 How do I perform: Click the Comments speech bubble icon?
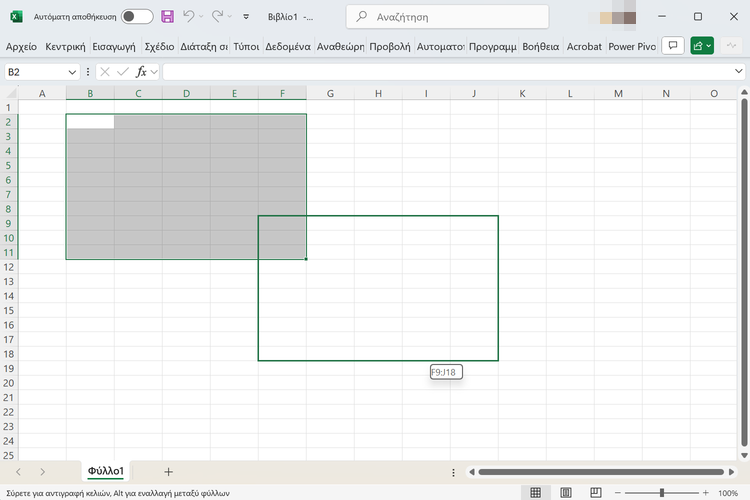(673, 46)
